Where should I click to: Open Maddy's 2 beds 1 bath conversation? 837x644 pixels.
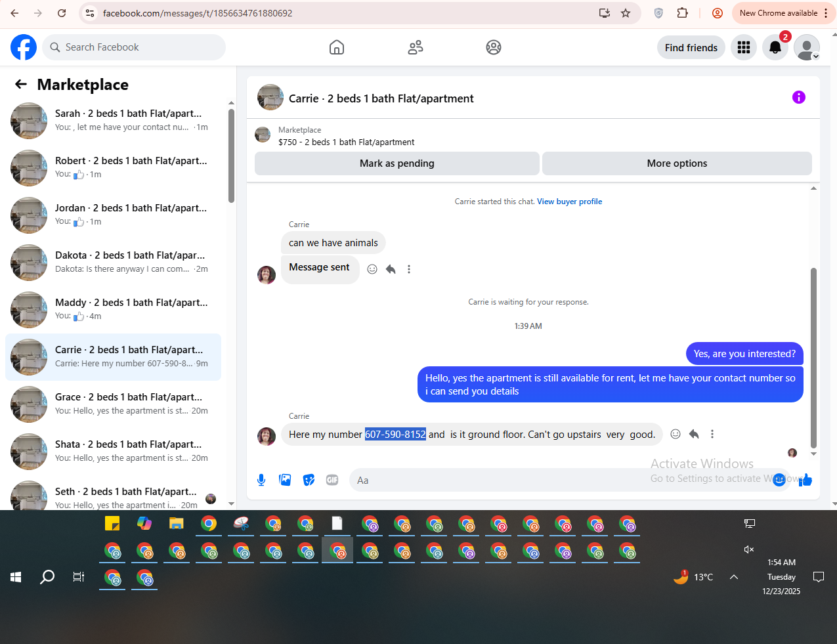pyautogui.click(x=113, y=310)
